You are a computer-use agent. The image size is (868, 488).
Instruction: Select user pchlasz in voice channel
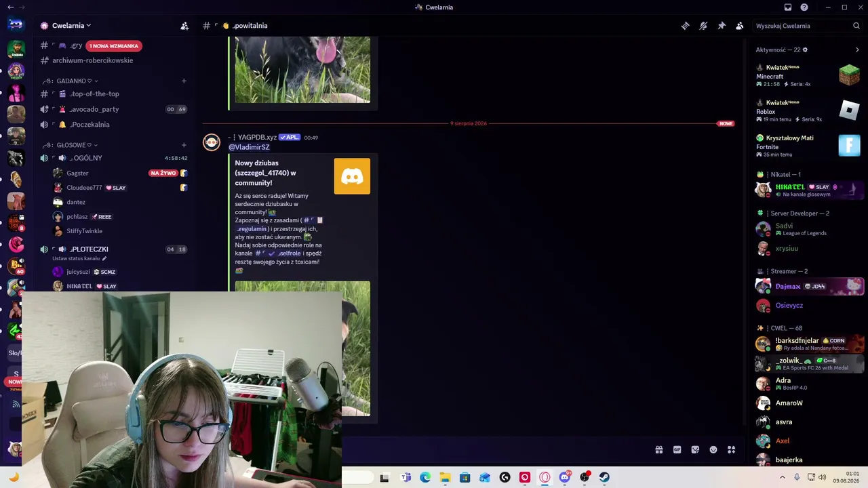click(77, 217)
